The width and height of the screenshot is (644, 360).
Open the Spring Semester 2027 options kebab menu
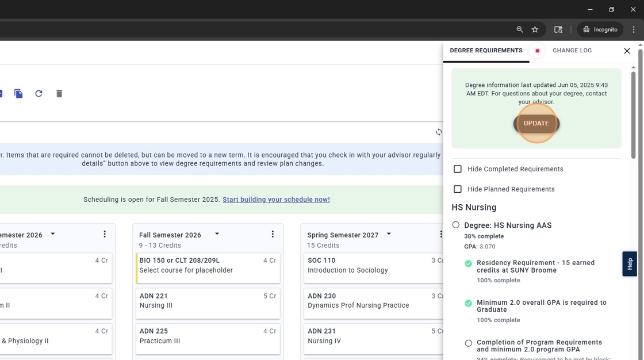click(x=442, y=233)
